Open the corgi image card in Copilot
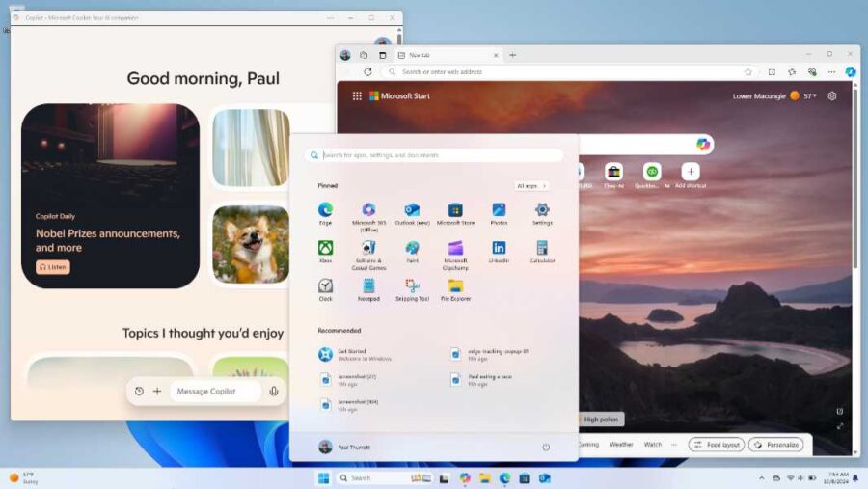Viewport: 868px width, 489px height. [251, 244]
